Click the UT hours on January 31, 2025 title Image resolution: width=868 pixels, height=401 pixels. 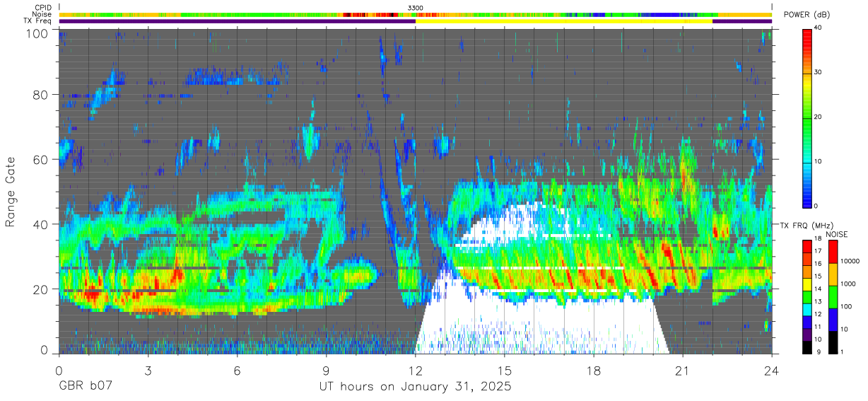[x=416, y=388]
